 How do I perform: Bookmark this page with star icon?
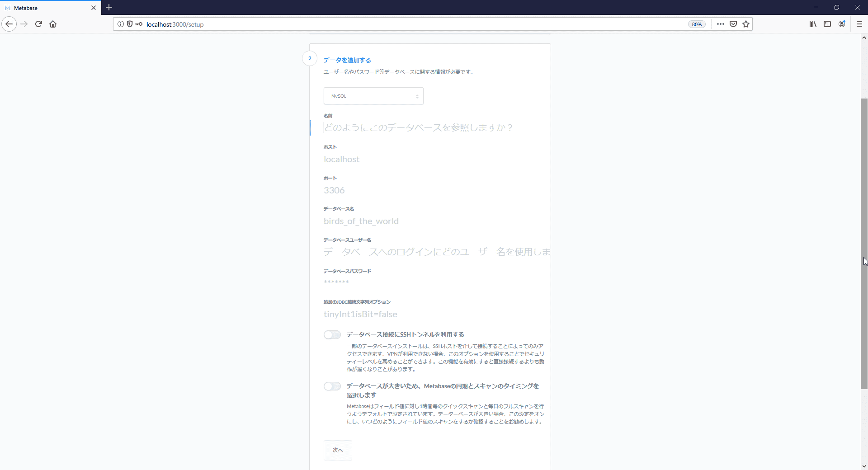pyautogui.click(x=746, y=24)
